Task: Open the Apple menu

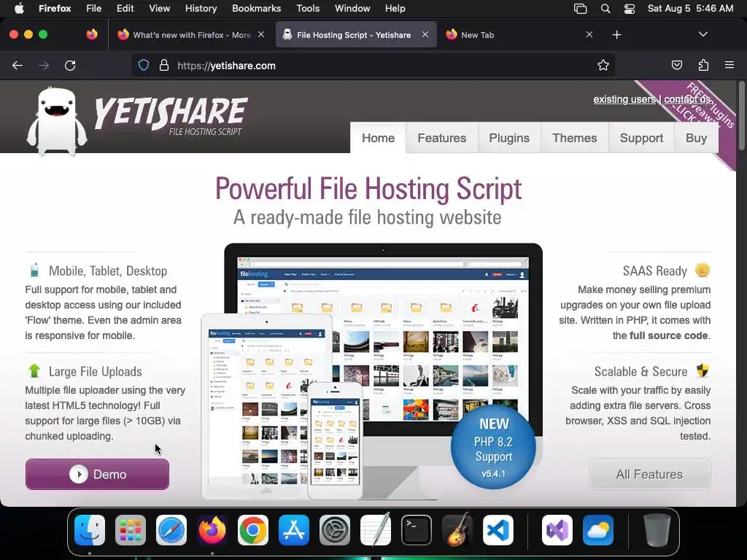Action: pyautogui.click(x=19, y=9)
